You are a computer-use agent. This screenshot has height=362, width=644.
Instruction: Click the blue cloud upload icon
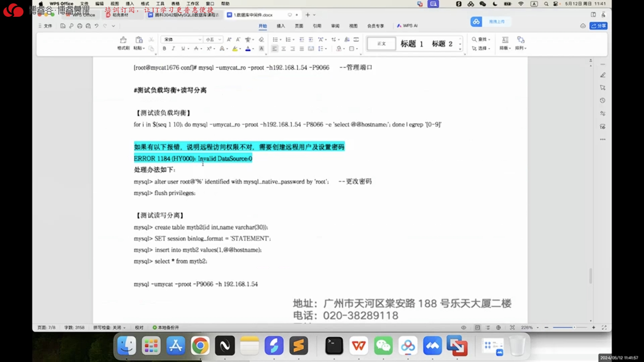pyautogui.click(x=476, y=22)
